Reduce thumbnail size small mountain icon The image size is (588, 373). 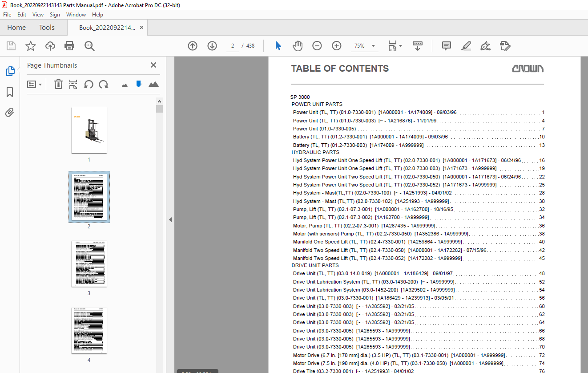point(125,85)
